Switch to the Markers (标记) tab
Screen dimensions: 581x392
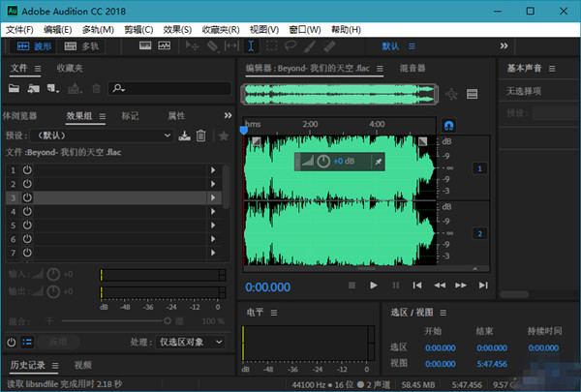coord(130,115)
